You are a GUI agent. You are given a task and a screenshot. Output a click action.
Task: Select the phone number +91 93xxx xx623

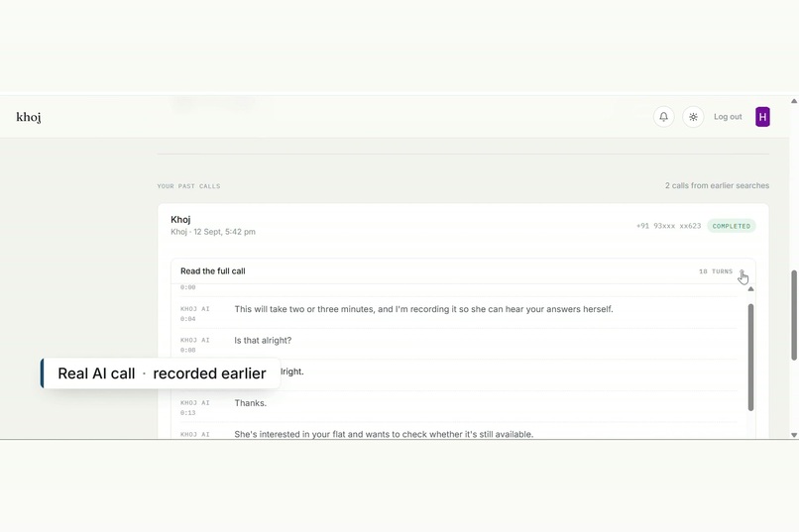tap(668, 226)
